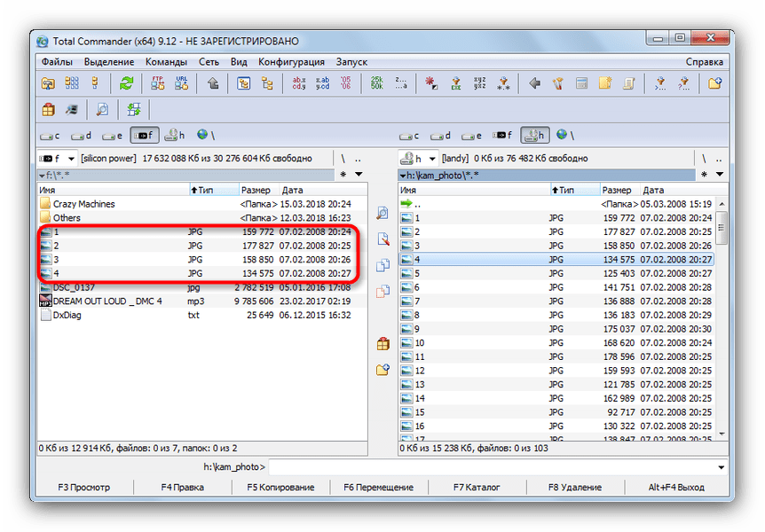Sort by name using ab.x cd.y icon
765x532 pixels.
298,83
